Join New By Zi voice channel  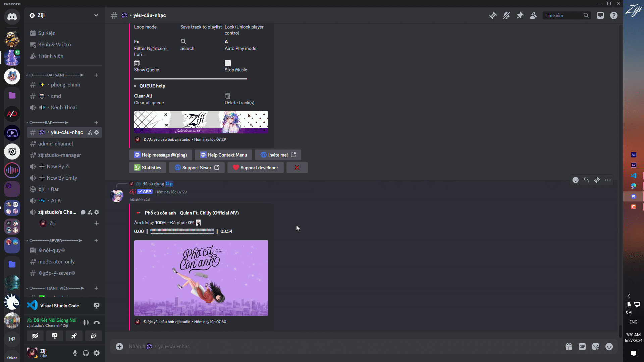pos(64,167)
